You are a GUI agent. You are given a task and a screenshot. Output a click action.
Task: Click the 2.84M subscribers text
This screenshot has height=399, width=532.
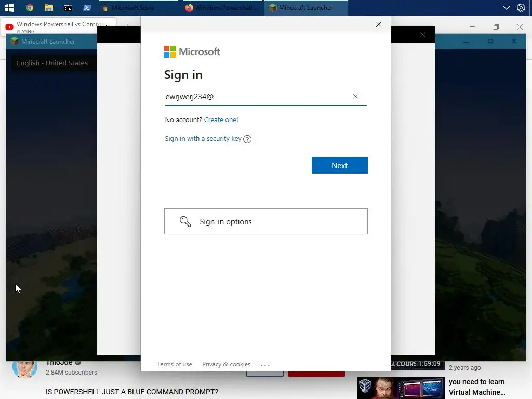(71, 372)
